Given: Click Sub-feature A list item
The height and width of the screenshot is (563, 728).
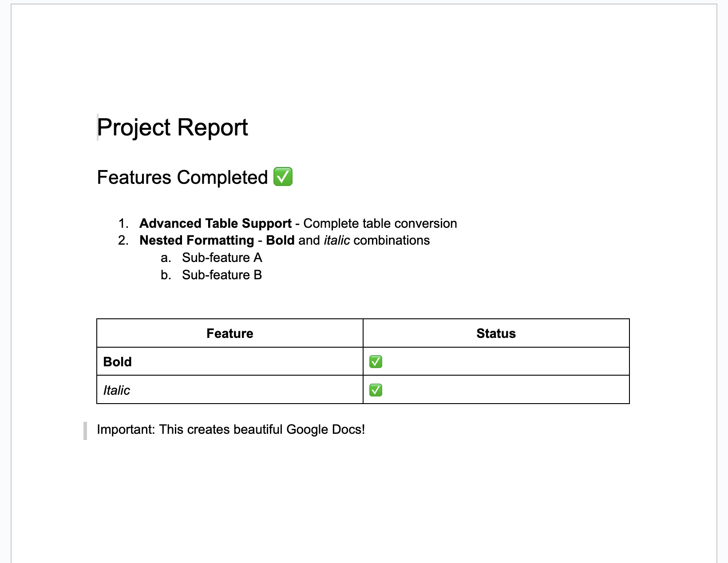Looking at the screenshot, I should point(222,258).
